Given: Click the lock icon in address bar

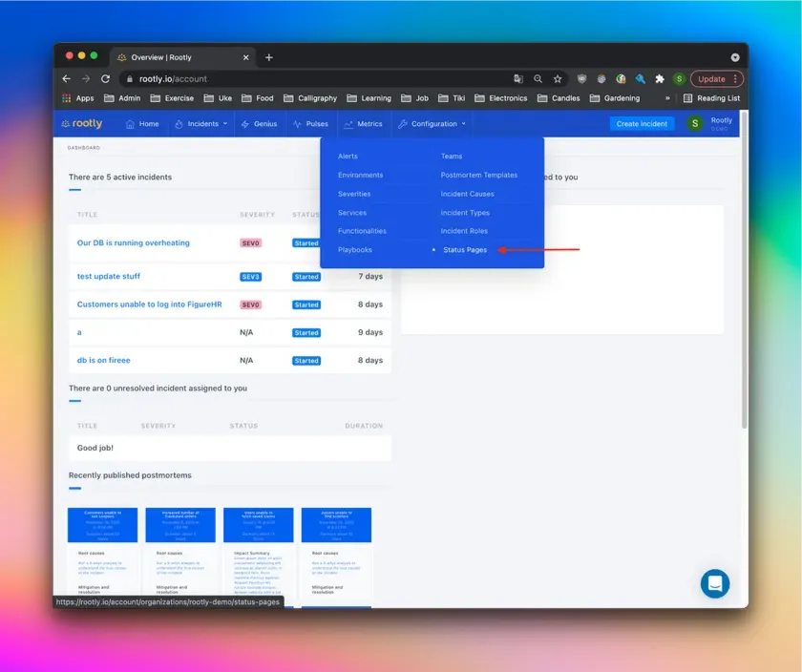Looking at the screenshot, I should pyautogui.click(x=130, y=79).
